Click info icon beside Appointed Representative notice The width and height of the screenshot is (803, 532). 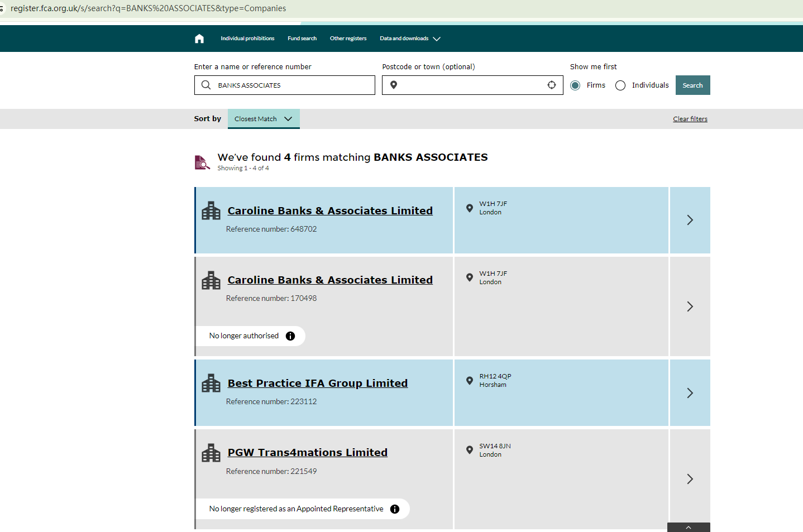tap(395, 509)
